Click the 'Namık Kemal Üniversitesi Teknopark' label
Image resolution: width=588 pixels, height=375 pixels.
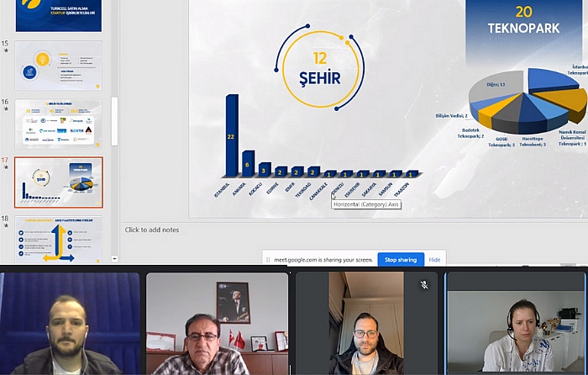pyautogui.click(x=572, y=138)
